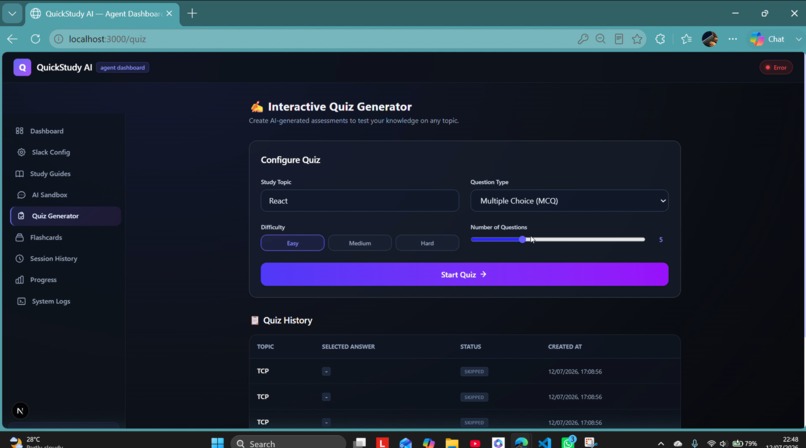
Task: Close the QuickStudy AI tab
Action: pyautogui.click(x=169, y=14)
